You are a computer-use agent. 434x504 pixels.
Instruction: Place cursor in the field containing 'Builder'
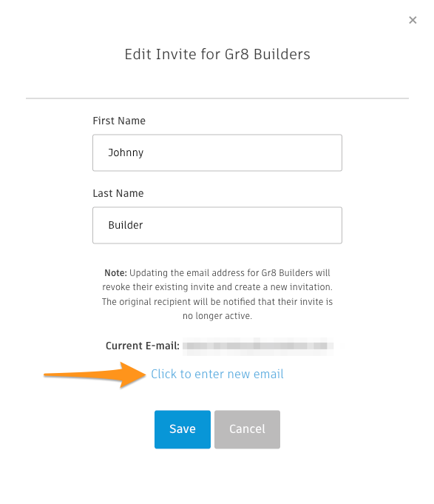pos(217,225)
